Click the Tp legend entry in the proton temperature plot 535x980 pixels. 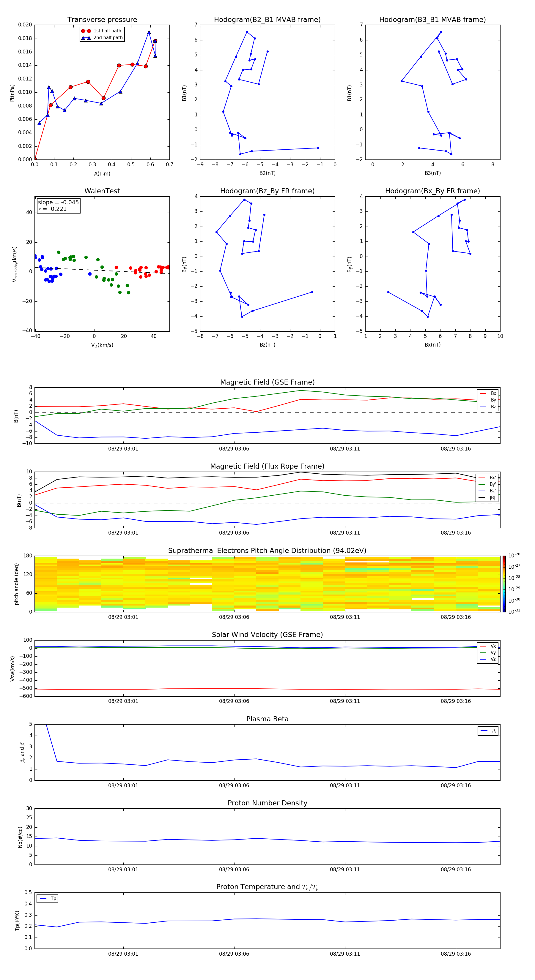[48, 899]
